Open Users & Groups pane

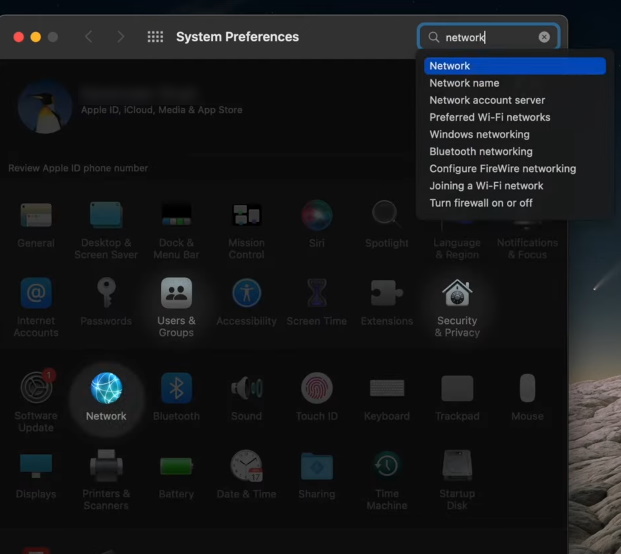(x=176, y=293)
